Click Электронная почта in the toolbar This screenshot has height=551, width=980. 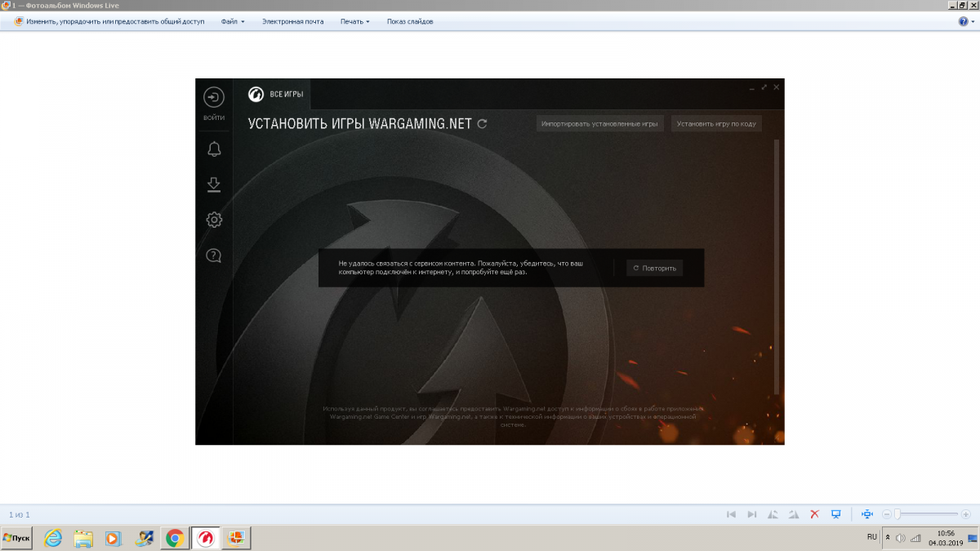(x=292, y=22)
